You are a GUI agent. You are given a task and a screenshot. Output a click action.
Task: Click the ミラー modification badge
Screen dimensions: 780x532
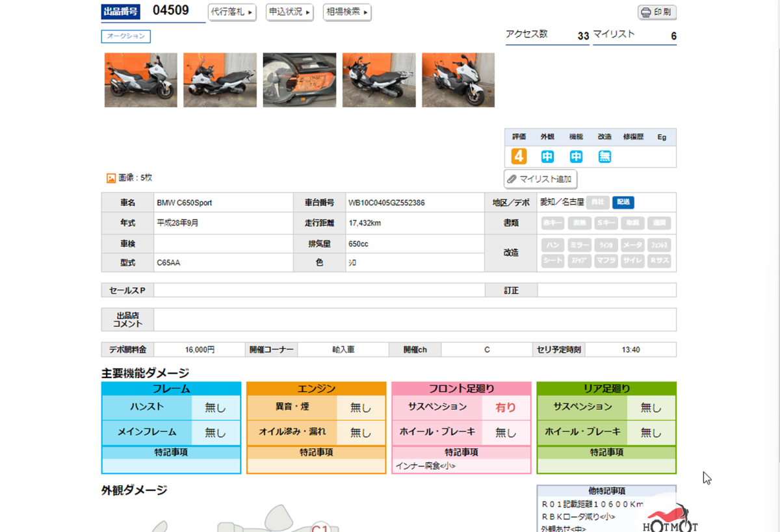(x=580, y=245)
